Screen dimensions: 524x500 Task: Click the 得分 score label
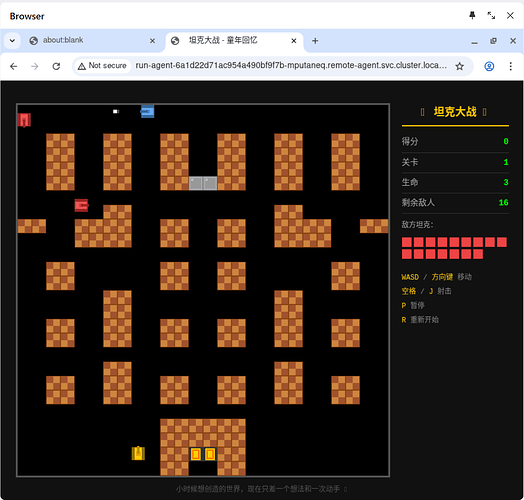(x=410, y=141)
